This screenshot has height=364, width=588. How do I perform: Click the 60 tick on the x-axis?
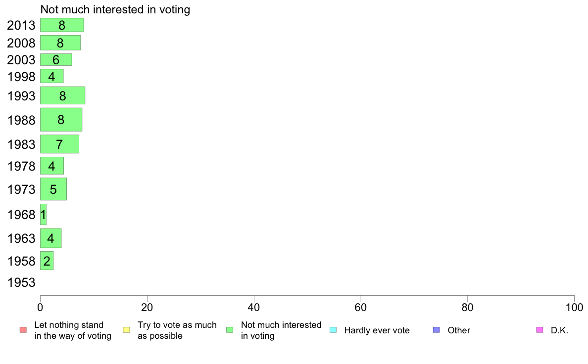tap(361, 308)
